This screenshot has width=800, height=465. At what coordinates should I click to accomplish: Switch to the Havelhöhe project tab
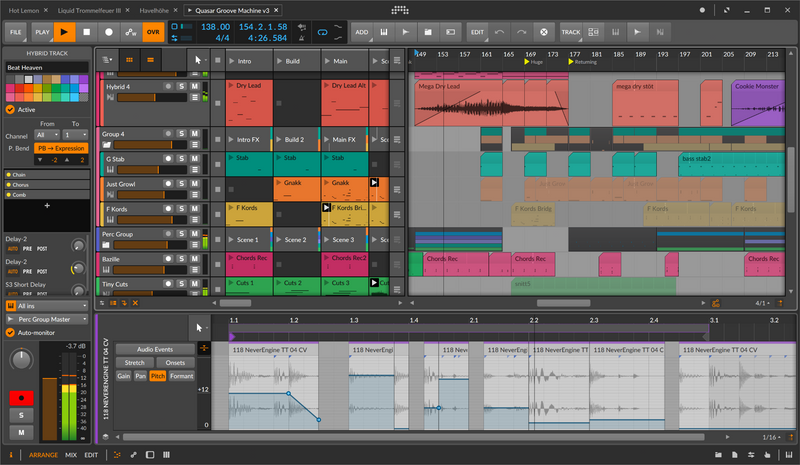pos(154,10)
